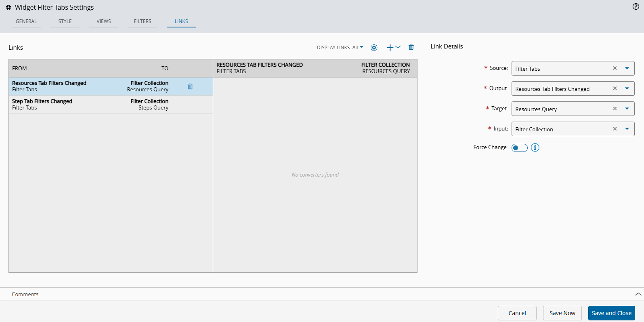Switch to the General tab
The image size is (644, 322).
tap(26, 21)
